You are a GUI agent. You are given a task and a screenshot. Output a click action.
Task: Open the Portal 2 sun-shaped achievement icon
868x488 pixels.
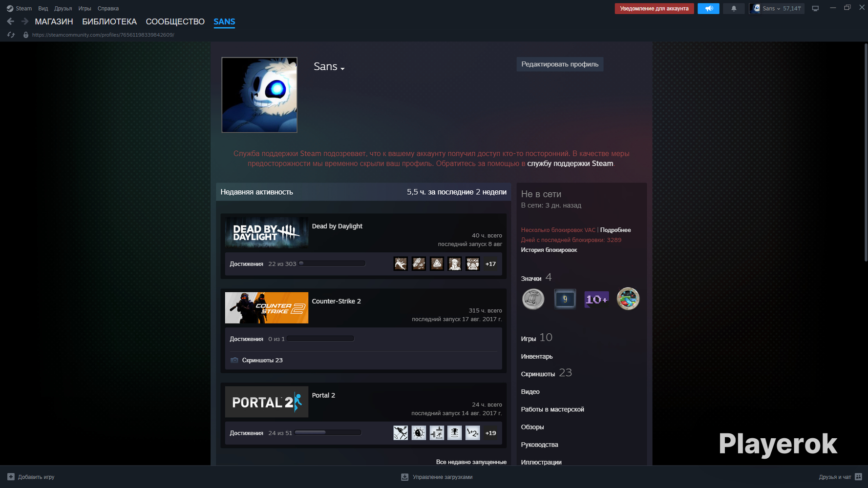click(419, 433)
